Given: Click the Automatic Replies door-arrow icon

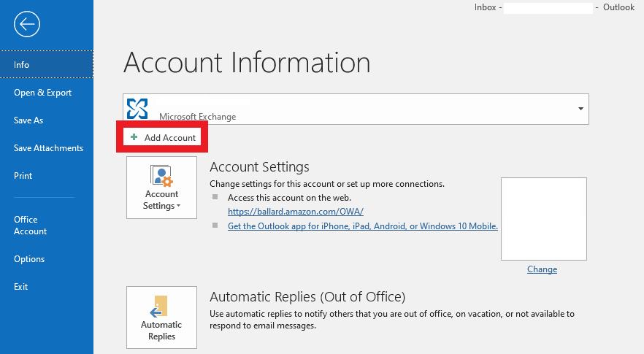Looking at the screenshot, I should (158, 307).
